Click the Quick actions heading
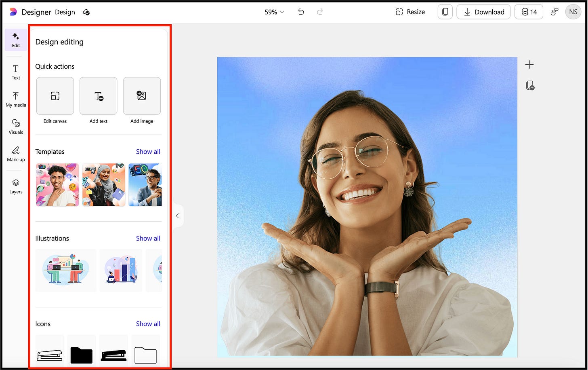This screenshot has height=370, width=588. coord(55,66)
